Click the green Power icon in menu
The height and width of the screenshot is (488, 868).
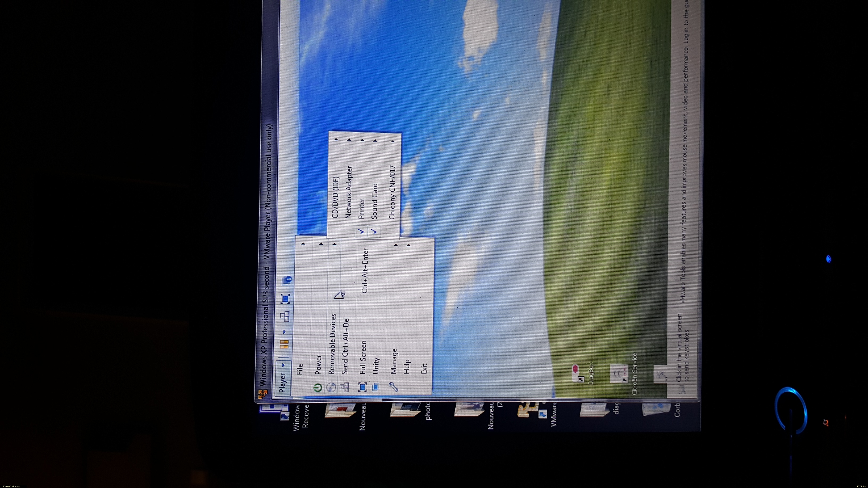[x=318, y=388]
